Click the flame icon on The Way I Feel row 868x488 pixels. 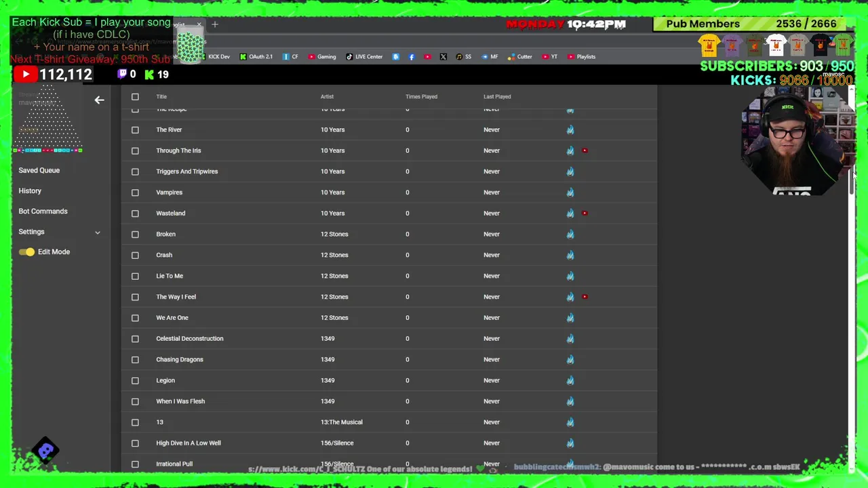[x=570, y=297]
